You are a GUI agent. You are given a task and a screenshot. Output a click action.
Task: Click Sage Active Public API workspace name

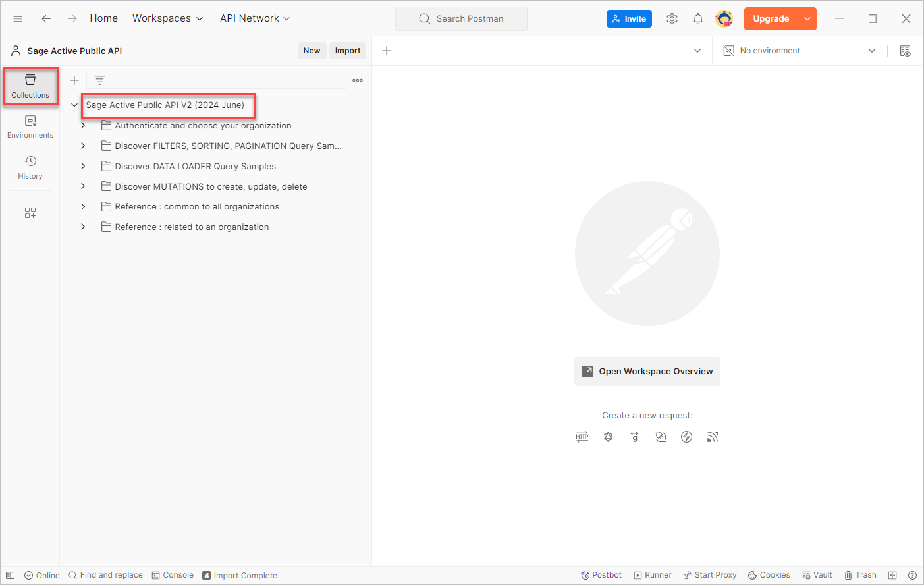coord(74,51)
